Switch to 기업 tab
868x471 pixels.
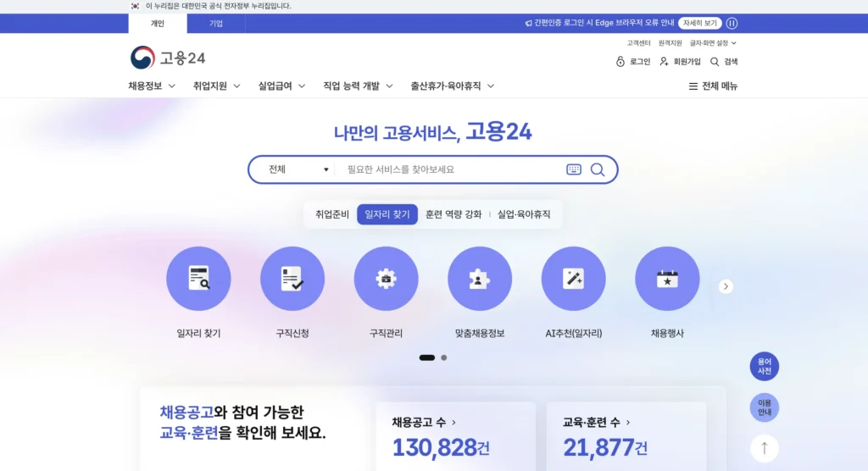tap(216, 23)
